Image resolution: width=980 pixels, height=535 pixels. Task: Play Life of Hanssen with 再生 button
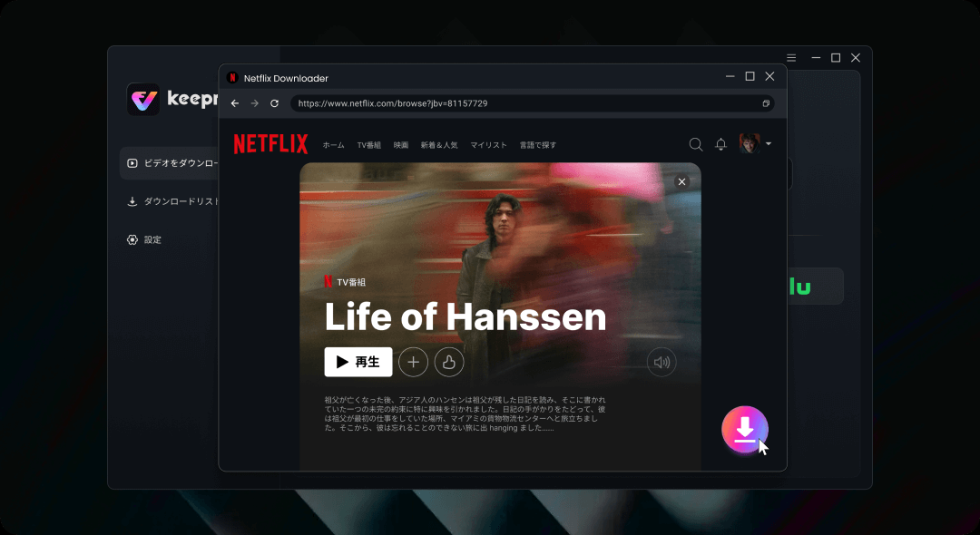[358, 362]
